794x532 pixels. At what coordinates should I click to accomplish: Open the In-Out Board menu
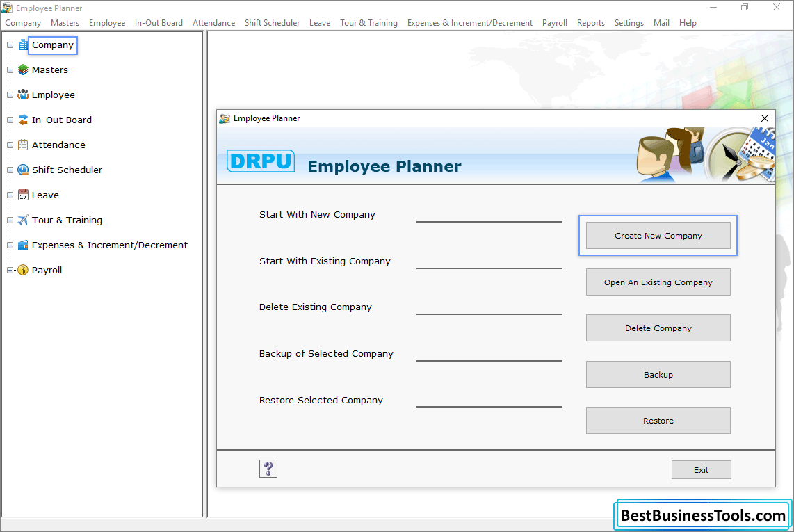tap(159, 23)
